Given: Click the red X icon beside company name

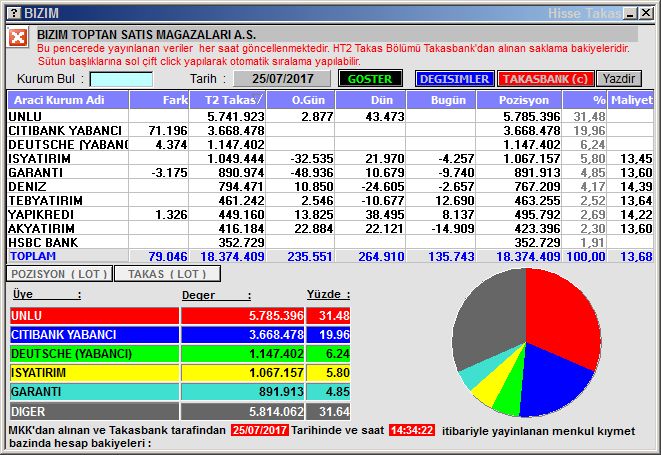Looking at the screenshot, I should pyautogui.click(x=17, y=38).
